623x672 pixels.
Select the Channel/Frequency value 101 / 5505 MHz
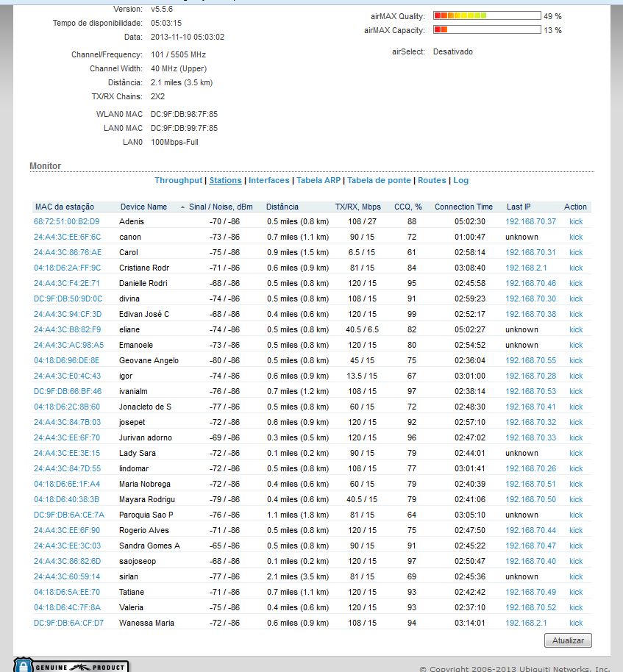click(x=178, y=54)
